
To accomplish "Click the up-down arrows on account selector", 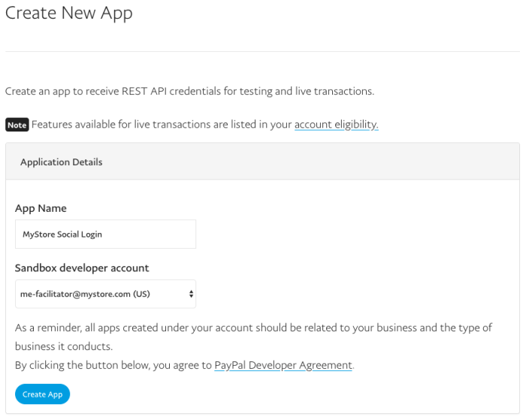I will click(x=191, y=294).
